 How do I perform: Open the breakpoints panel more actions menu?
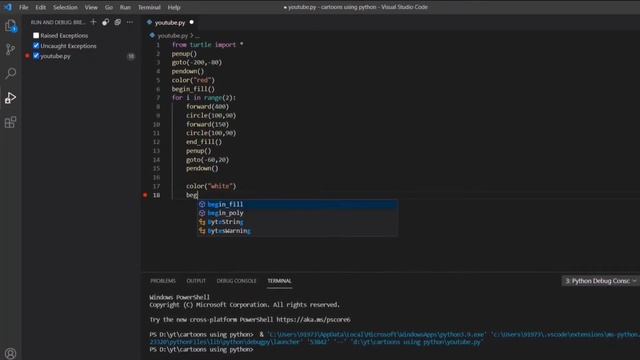pos(130,22)
